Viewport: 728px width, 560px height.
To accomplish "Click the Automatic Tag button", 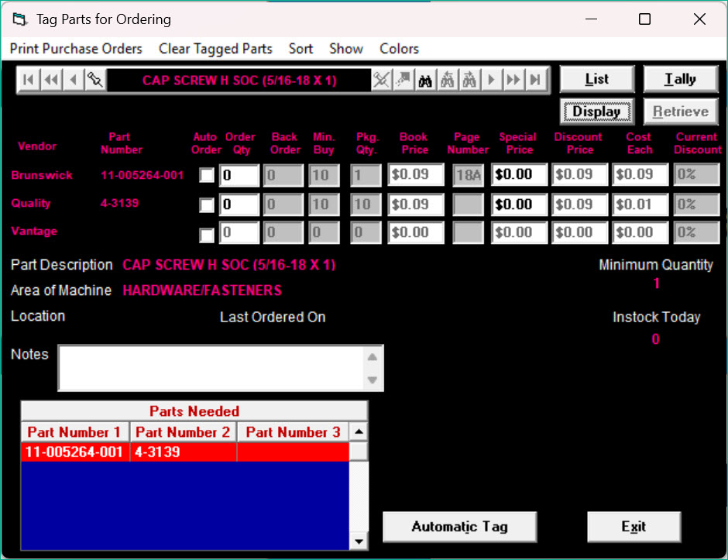I will 459,527.
